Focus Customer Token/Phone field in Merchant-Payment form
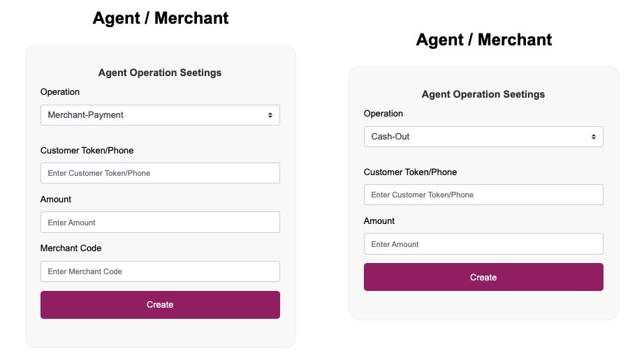Viewport: 644px width, 360px height. click(x=160, y=173)
